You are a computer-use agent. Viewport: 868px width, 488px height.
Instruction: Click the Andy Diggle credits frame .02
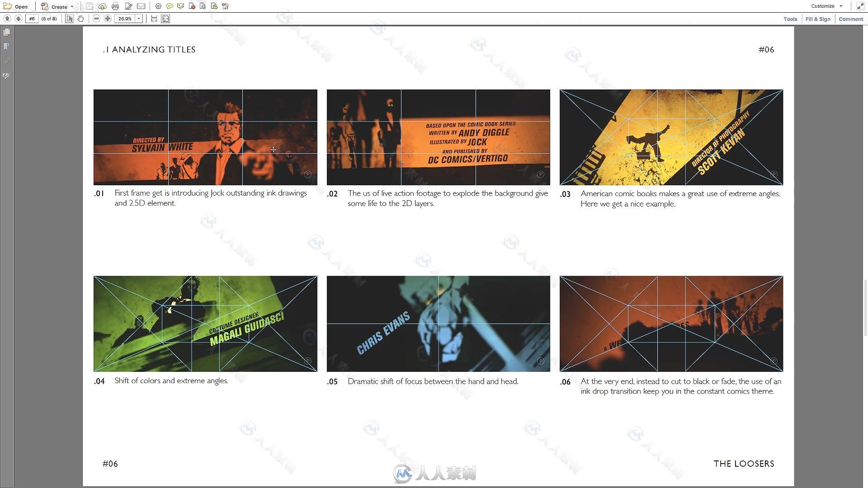[439, 137]
